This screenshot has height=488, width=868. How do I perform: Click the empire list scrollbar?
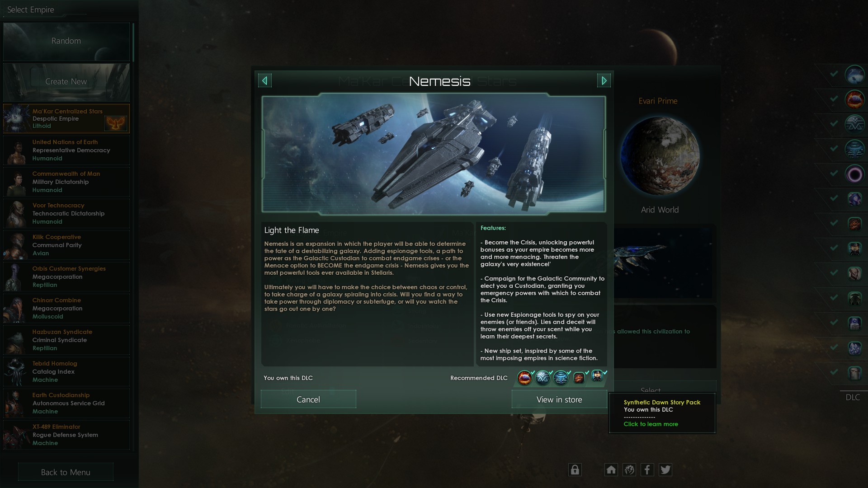(133, 42)
